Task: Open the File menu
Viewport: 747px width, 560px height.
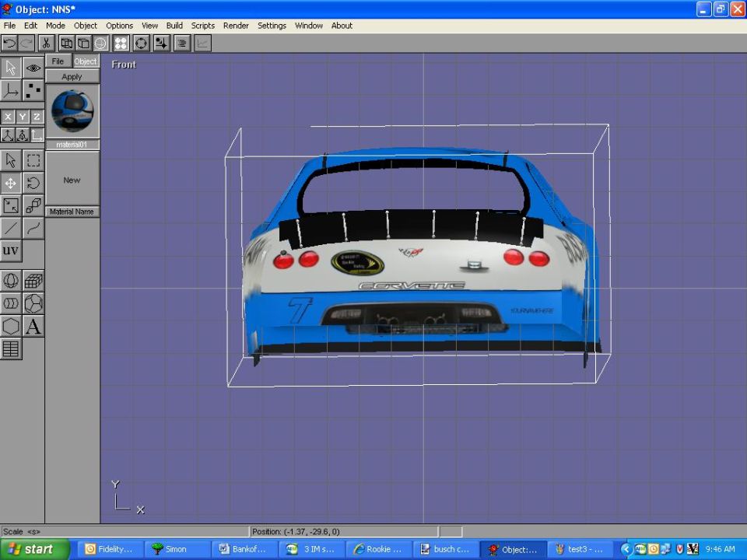Action: (9, 26)
